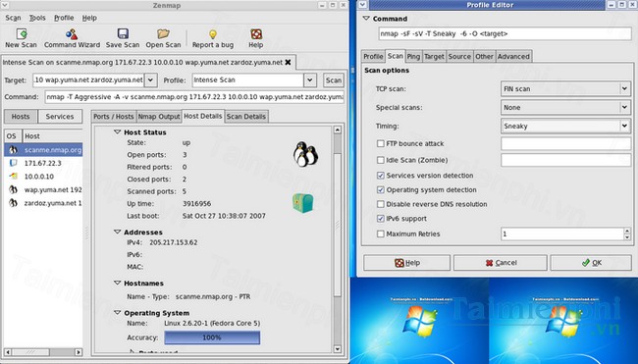Open the Source tab in Profile Editor
Viewport: 638px width, 364px height.
(459, 57)
